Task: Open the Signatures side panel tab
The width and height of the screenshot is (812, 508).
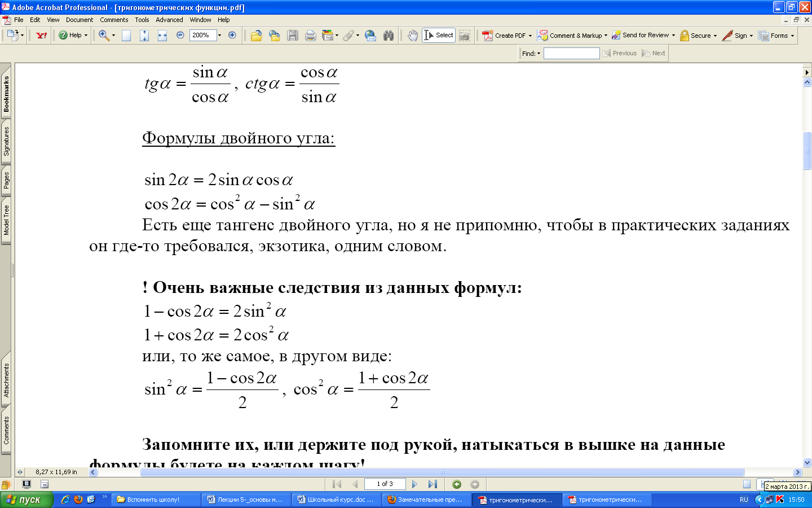Action: coord(6,142)
